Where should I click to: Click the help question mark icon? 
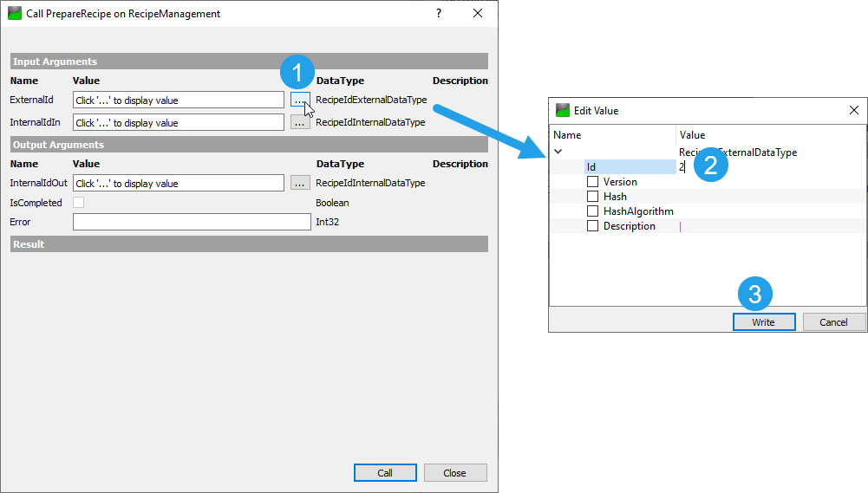tap(439, 14)
